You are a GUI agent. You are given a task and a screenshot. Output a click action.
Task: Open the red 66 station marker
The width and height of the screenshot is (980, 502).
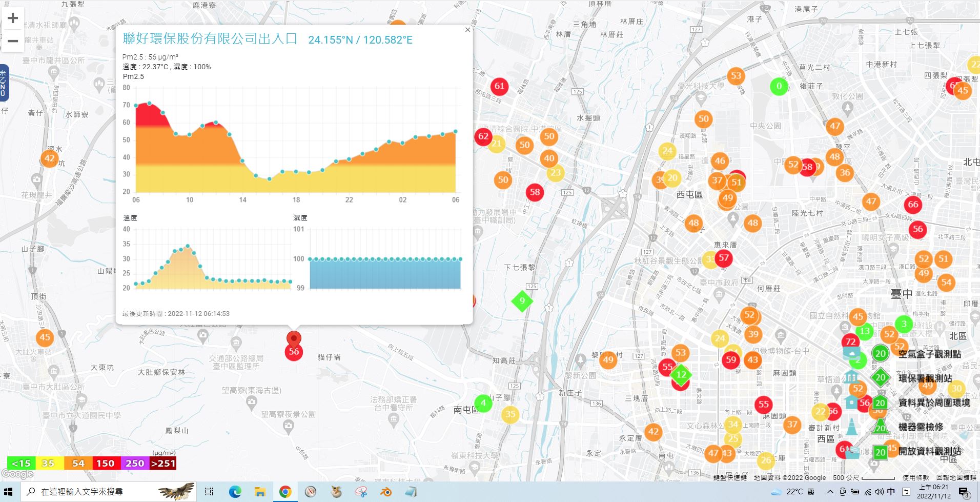pyautogui.click(x=913, y=204)
